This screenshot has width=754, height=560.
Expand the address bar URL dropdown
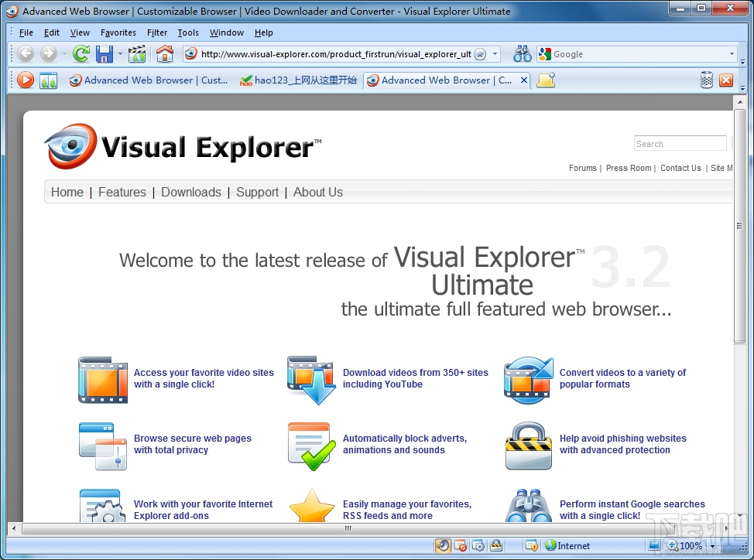(x=495, y=54)
